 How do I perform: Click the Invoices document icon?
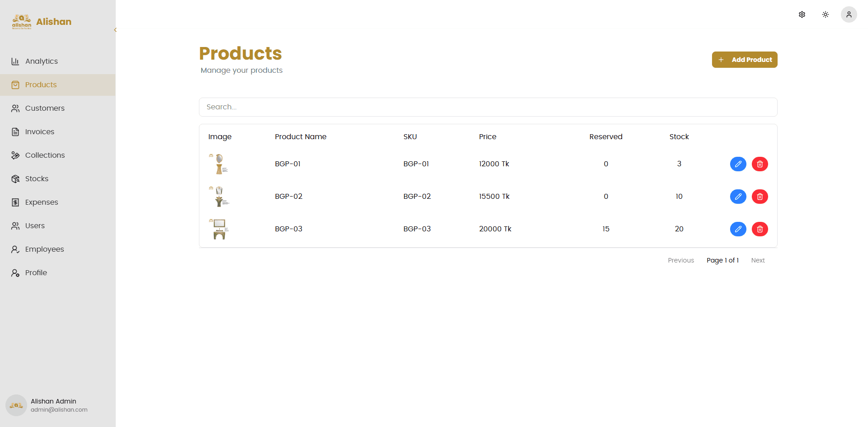tap(15, 132)
